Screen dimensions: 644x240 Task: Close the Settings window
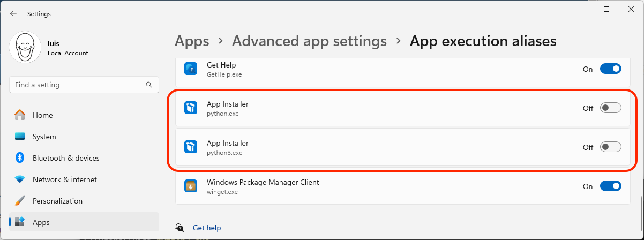pos(631,9)
